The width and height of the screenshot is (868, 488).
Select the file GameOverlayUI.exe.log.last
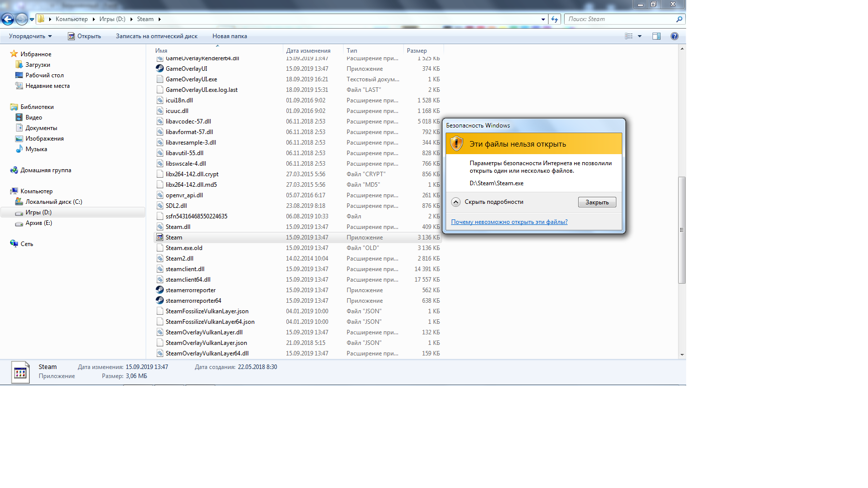point(201,90)
